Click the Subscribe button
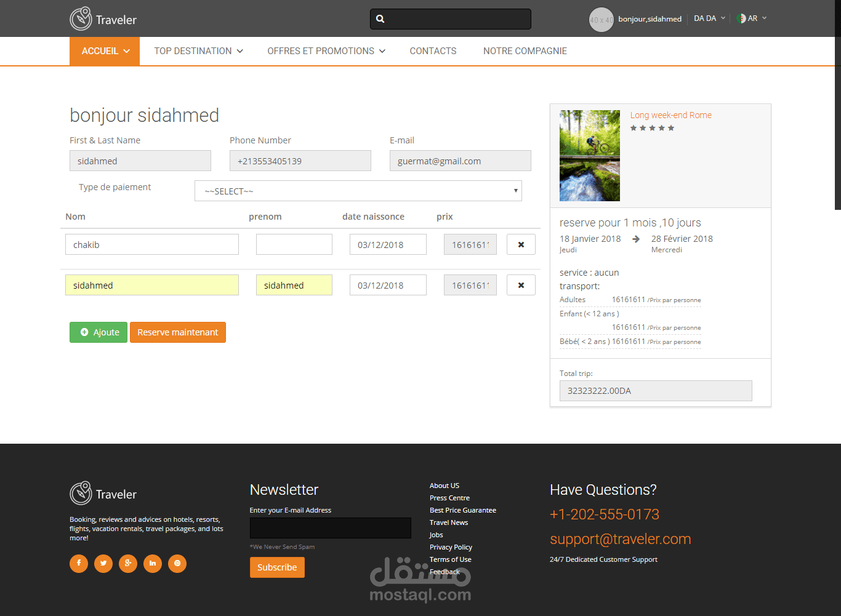The height and width of the screenshot is (616, 841). [277, 567]
